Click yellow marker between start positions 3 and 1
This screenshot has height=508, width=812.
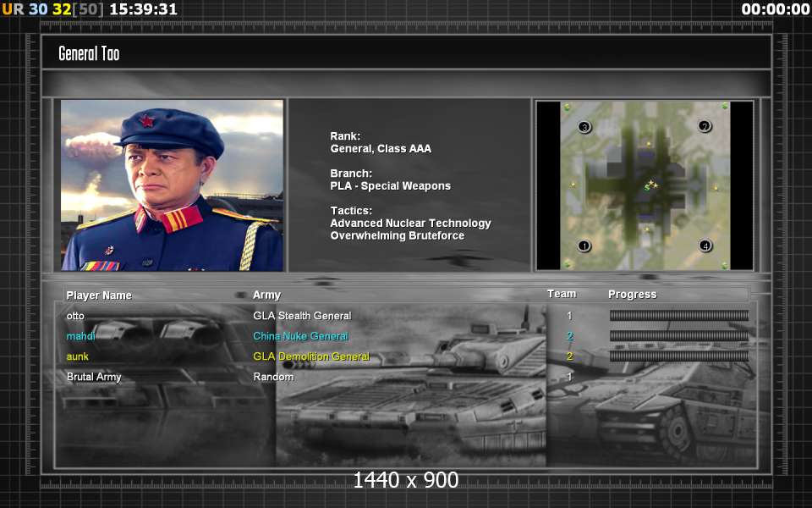click(573, 185)
